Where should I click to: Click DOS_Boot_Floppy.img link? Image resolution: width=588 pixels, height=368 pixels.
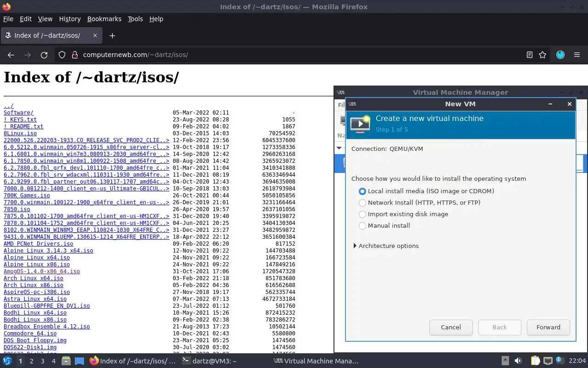[35, 340]
